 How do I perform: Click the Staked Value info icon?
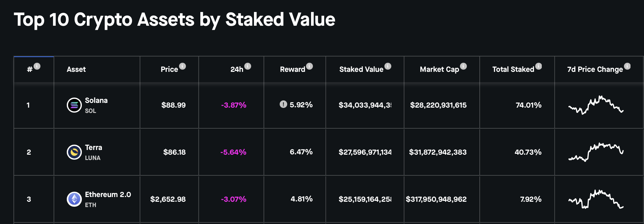(388, 66)
